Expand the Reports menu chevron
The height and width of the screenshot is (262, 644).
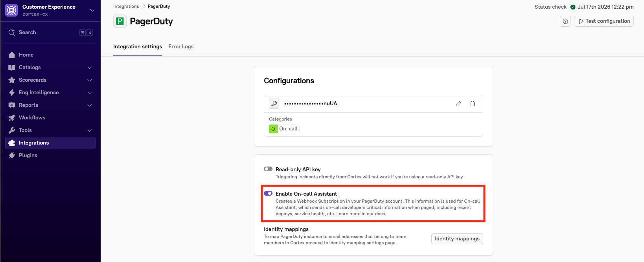(90, 105)
